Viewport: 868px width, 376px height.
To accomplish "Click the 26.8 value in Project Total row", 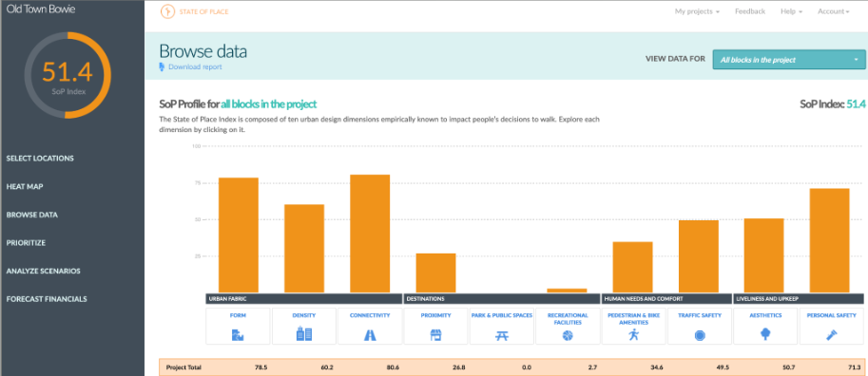I will click(x=458, y=367).
